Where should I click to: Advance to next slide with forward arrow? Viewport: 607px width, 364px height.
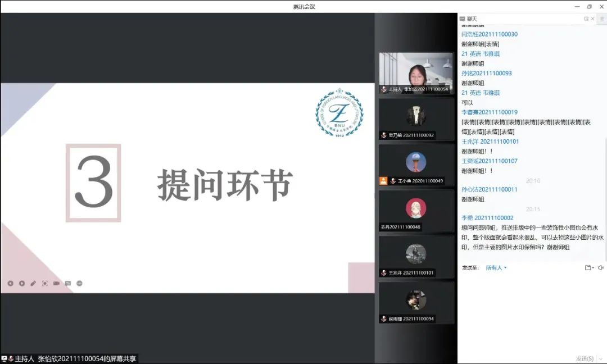tap(22, 284)
